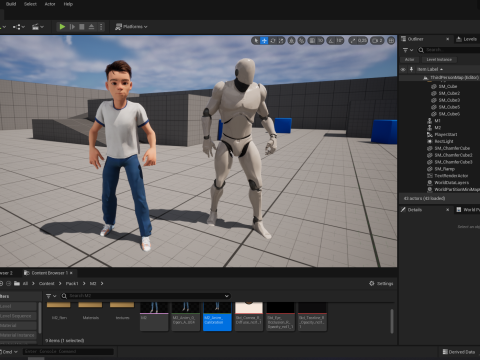This screenshot has height=360, width=480.
Task: Click the Content breadcrumb
Action: pyautogui.click(x=46, y=284)
